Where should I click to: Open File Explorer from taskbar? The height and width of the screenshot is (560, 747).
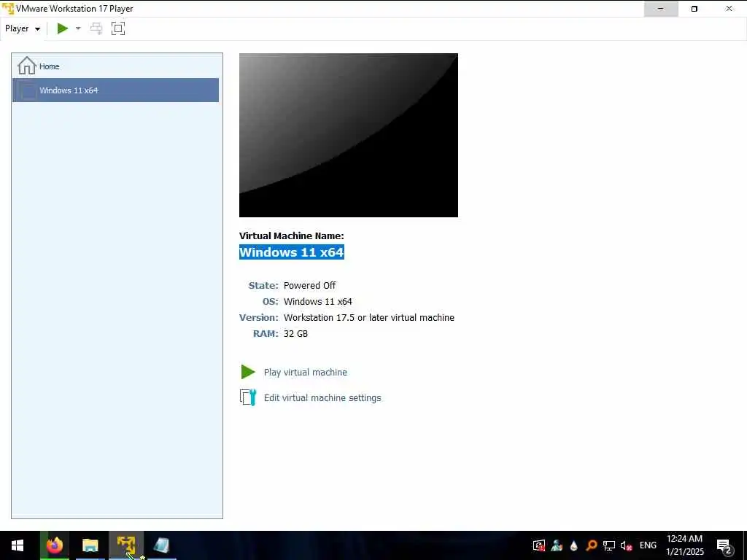(x=90, y=545)
